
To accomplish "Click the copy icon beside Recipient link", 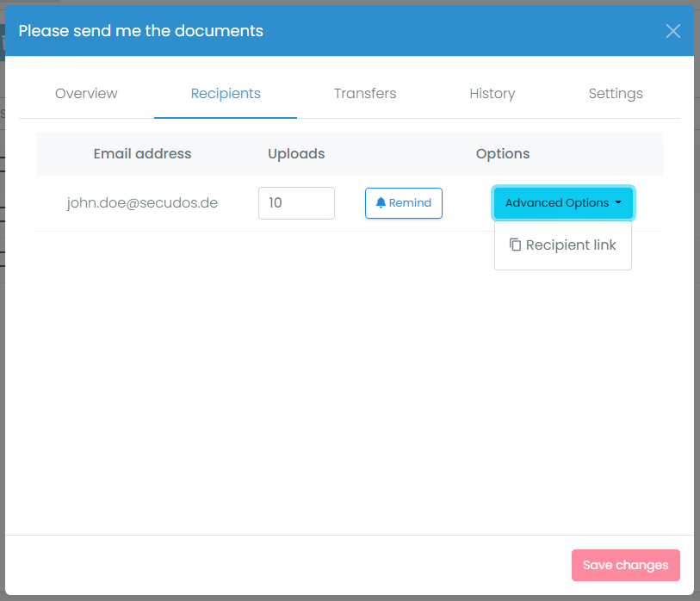I will click(515, 245).
